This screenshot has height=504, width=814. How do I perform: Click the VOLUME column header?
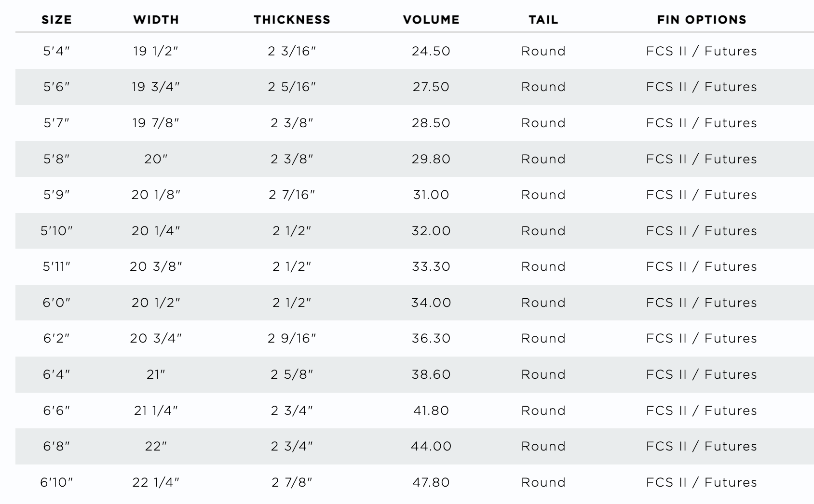tap(431, 20)
